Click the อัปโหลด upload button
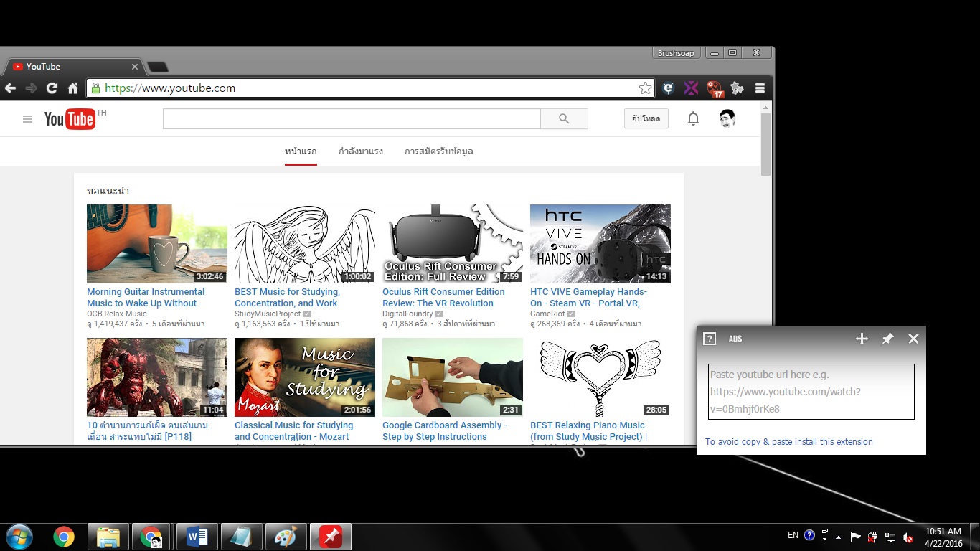Screen dimensions: 980x551 (x=646, y=118)
